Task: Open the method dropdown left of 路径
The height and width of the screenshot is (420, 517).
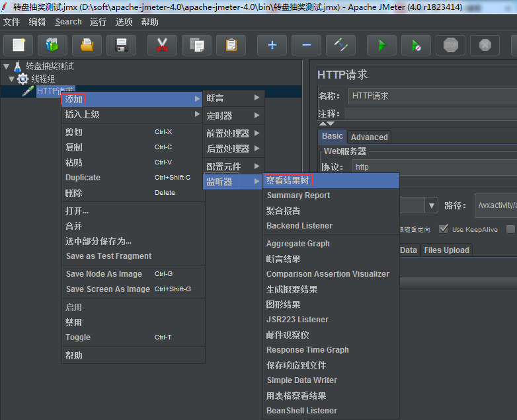Action: point(432,205)
